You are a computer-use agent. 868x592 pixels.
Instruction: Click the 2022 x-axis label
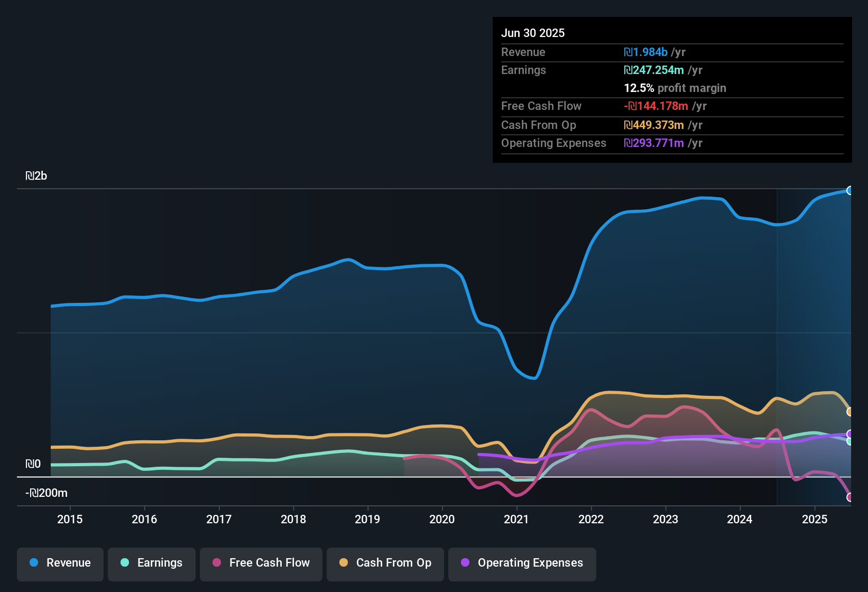[591, 519]
